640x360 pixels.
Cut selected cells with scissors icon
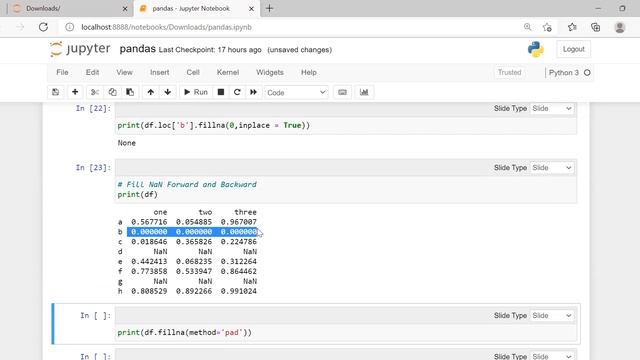(95, 92)
